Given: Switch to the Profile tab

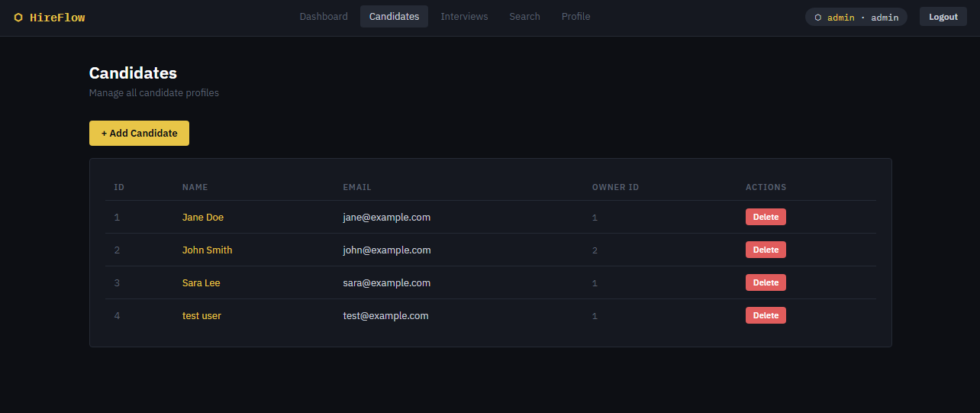Looking at the screenshot, I should [575, 17].
